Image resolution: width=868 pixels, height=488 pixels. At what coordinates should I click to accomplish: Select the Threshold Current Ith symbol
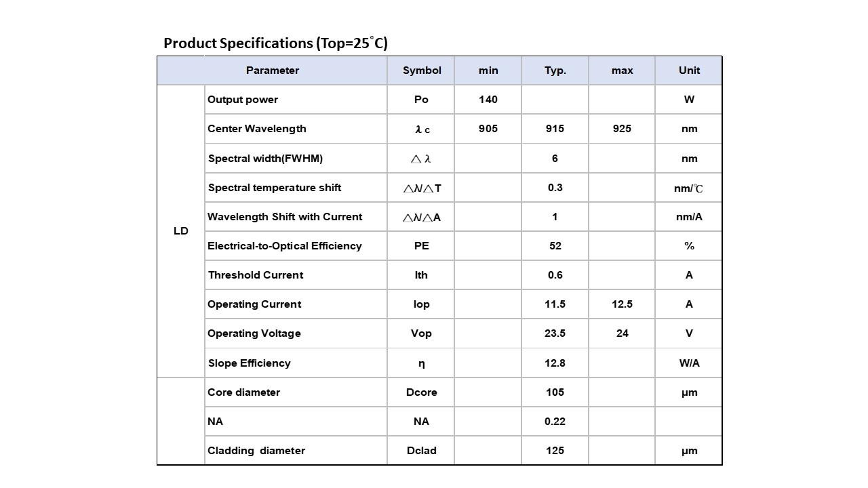[421, 275]
